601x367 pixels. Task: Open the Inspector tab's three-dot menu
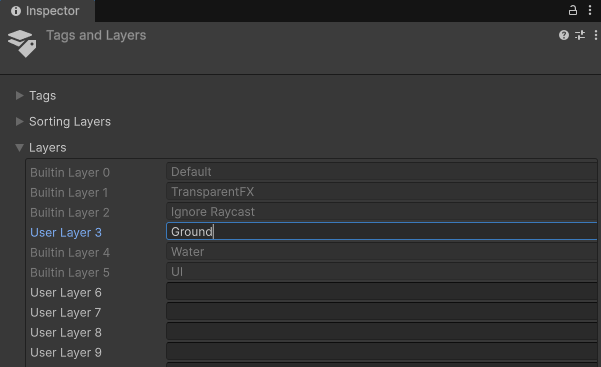click(590, 10)
